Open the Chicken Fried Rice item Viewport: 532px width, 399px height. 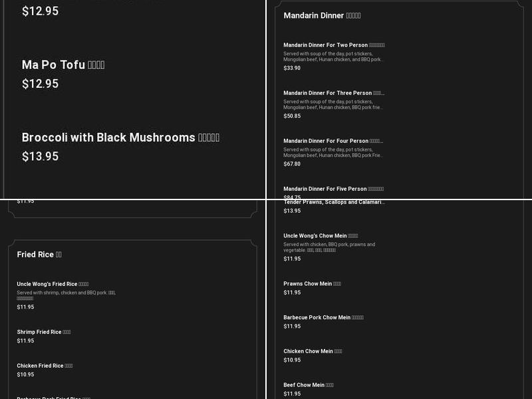[45, 366]
